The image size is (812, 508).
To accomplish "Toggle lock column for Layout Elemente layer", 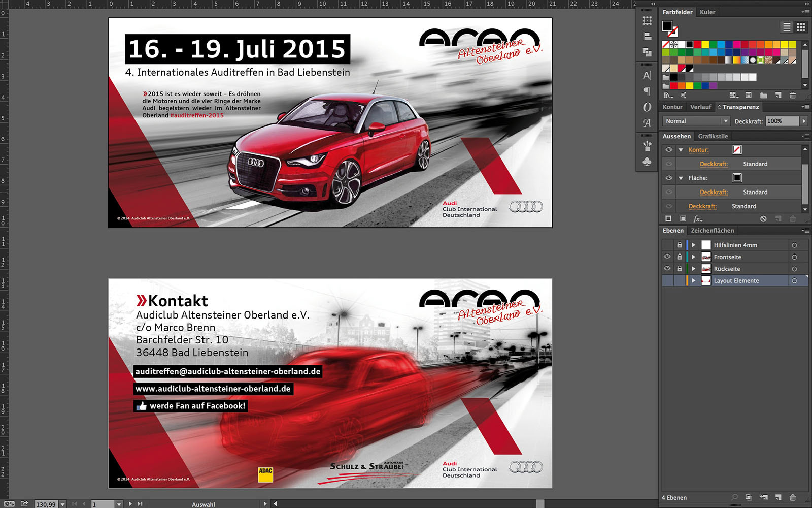I will tap(680, 280).
